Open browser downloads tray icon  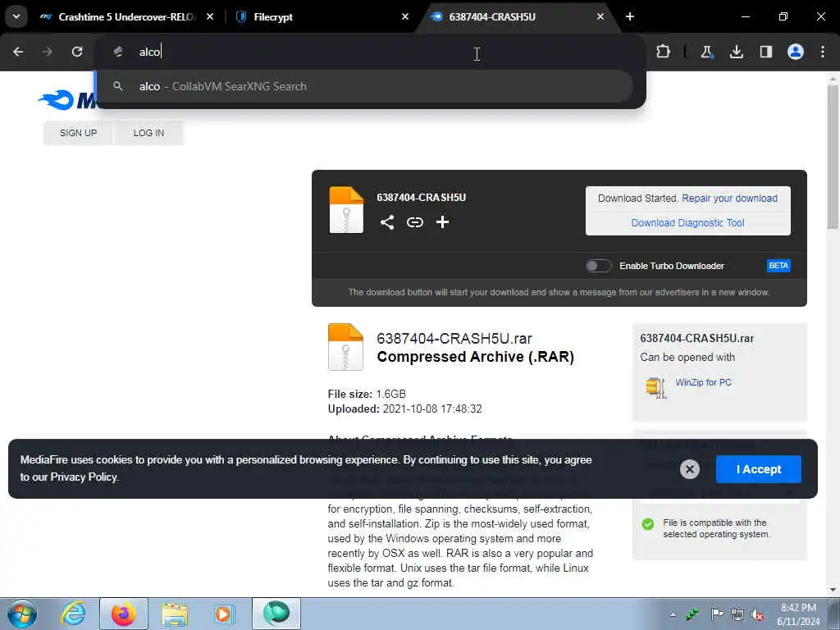point(737,52)
